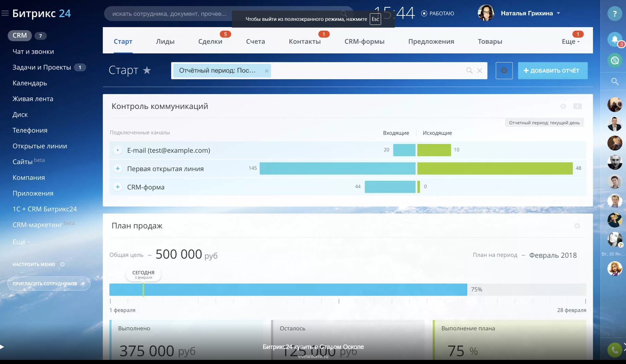Viewport: 626px width, 364px height.
Task: Click the Добавить отчёт button
Action: tap(552, 71)
